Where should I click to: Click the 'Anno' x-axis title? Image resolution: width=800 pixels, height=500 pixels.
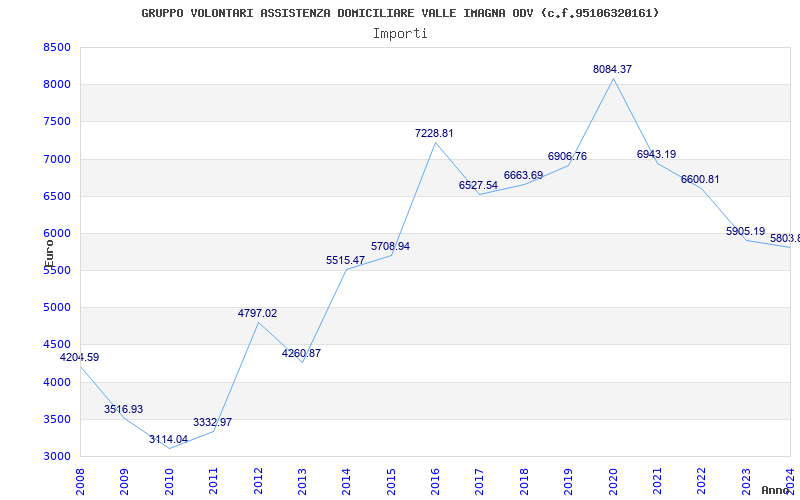tap(775, 491)
